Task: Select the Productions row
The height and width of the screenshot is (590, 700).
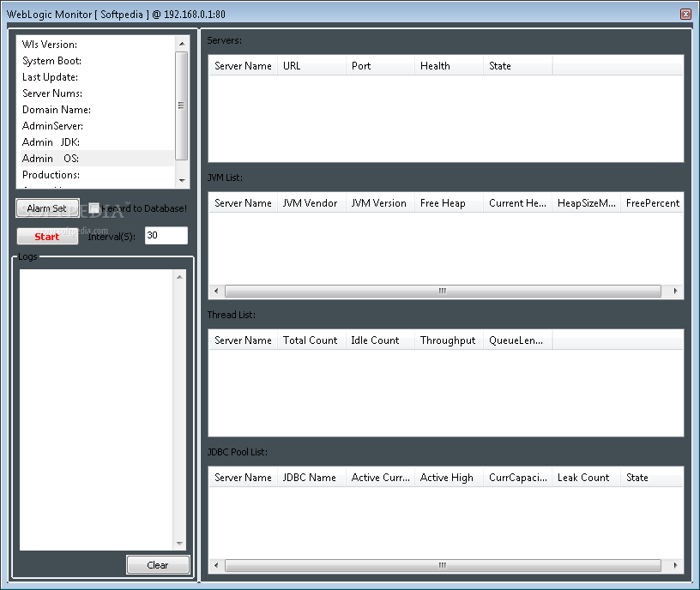Action: coord(97,174)
